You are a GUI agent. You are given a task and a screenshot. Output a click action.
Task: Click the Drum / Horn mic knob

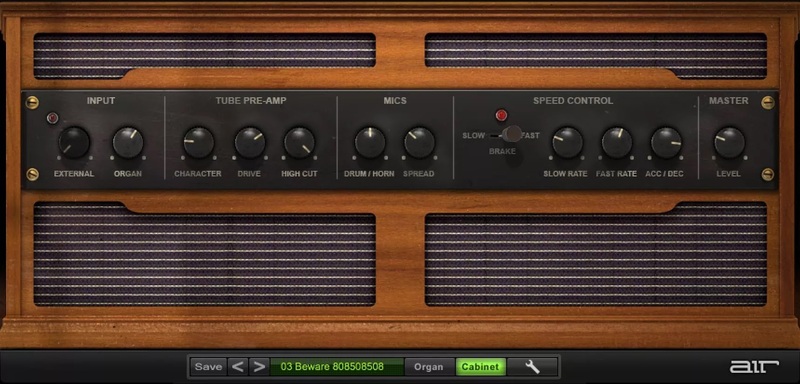click(x=370, y=142)
